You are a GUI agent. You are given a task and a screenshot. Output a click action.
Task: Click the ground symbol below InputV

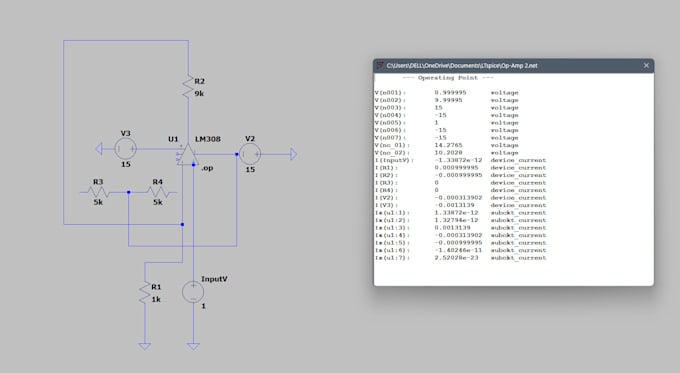(x=193, y=346)
